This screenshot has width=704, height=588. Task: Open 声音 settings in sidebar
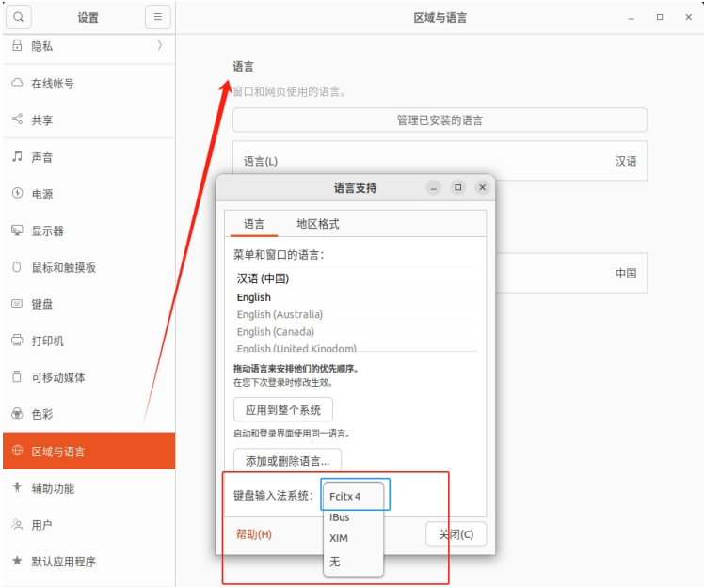[88, 157]
